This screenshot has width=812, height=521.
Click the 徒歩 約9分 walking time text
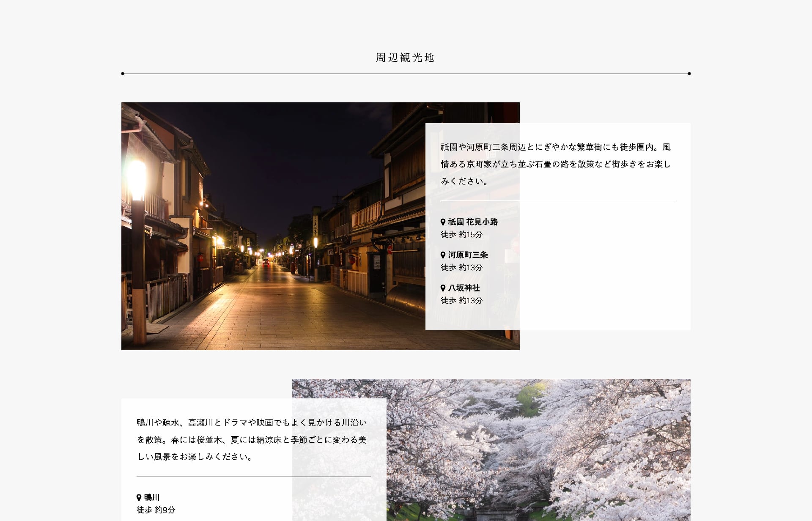pyautogui.click(x=156, y=510)
